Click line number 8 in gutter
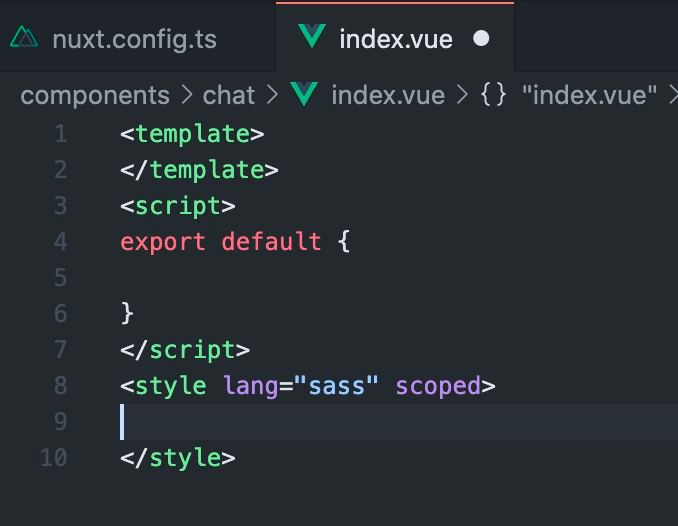Screen dimensions: 678x526 (61, 385)
